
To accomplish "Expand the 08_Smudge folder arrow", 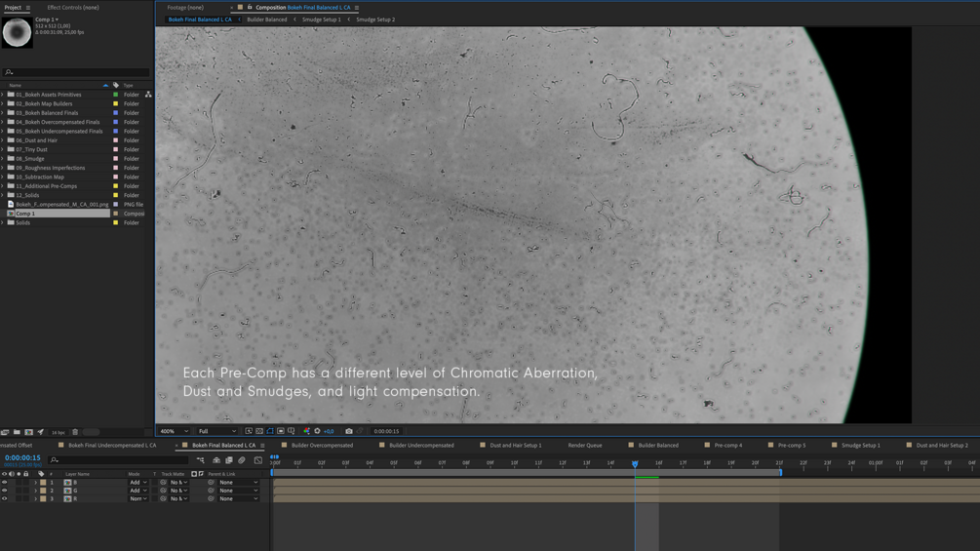I will (x=3, y=159).
